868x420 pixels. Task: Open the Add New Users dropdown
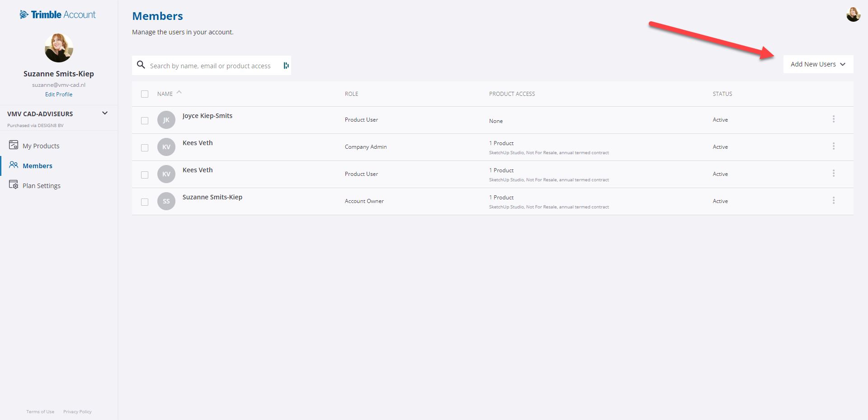(818, 64)
